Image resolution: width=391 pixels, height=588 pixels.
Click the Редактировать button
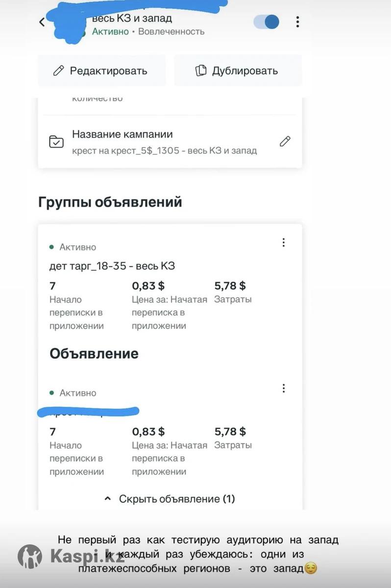point(101,71)
